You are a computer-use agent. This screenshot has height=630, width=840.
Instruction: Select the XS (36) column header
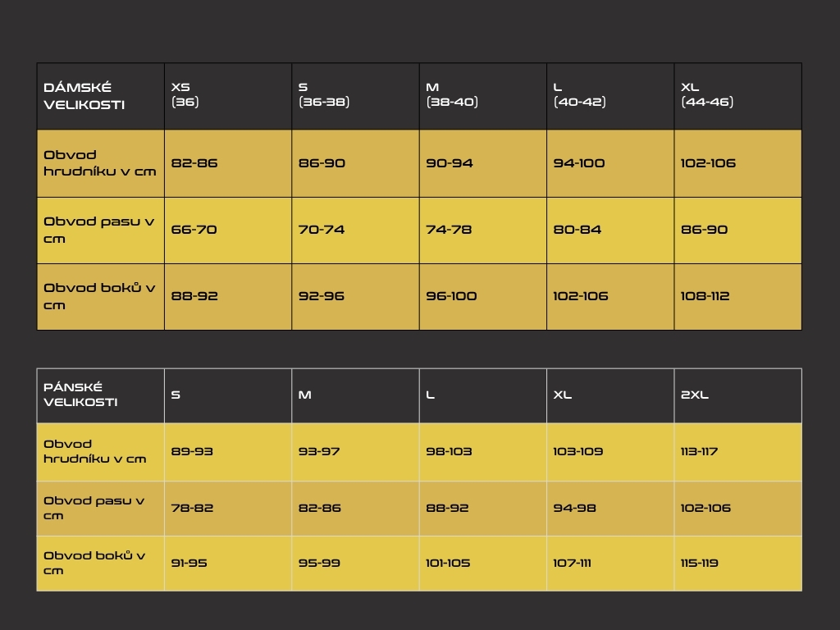pos(228,95)
